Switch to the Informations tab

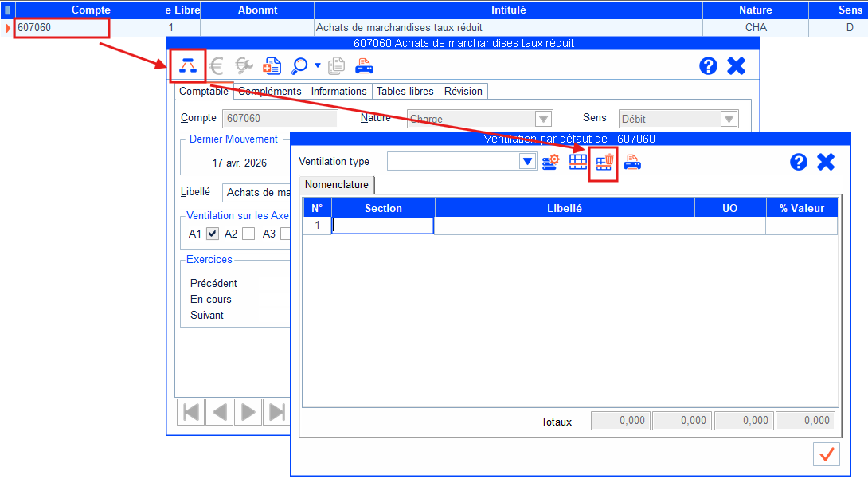338,92
